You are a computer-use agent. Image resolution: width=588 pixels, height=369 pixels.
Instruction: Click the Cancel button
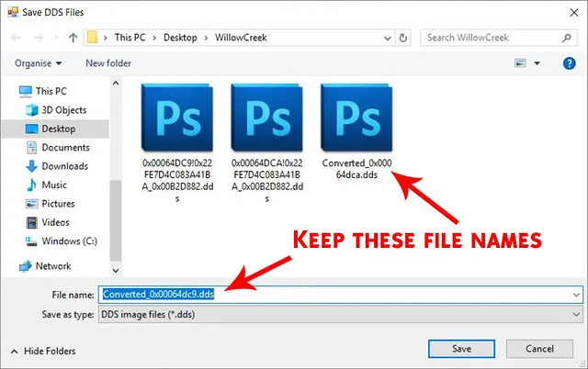[539, 349]
